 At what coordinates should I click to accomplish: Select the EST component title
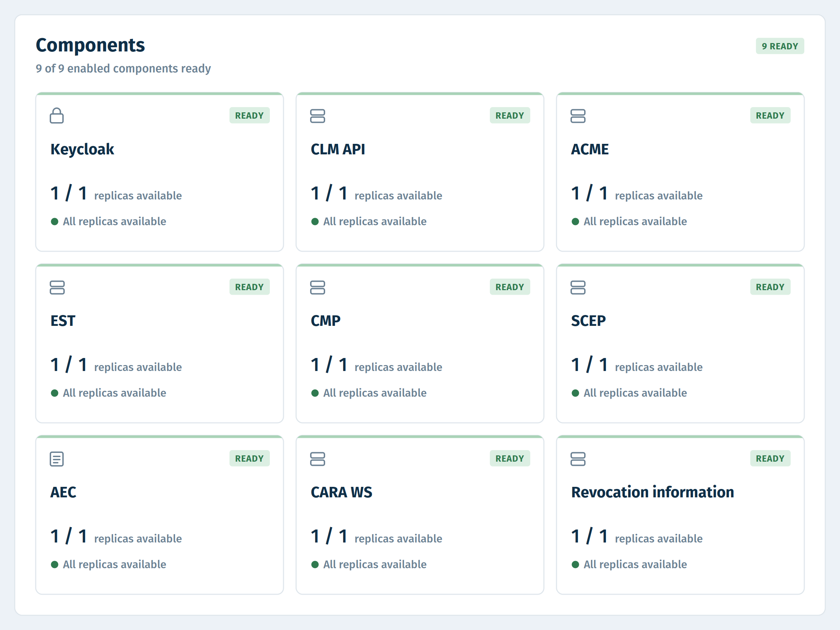click(x=63, y=321)
